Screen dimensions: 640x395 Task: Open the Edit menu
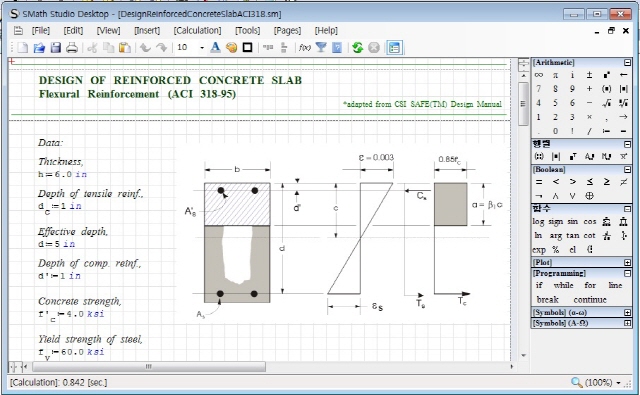pyautogui.click(x=73, y=31)
